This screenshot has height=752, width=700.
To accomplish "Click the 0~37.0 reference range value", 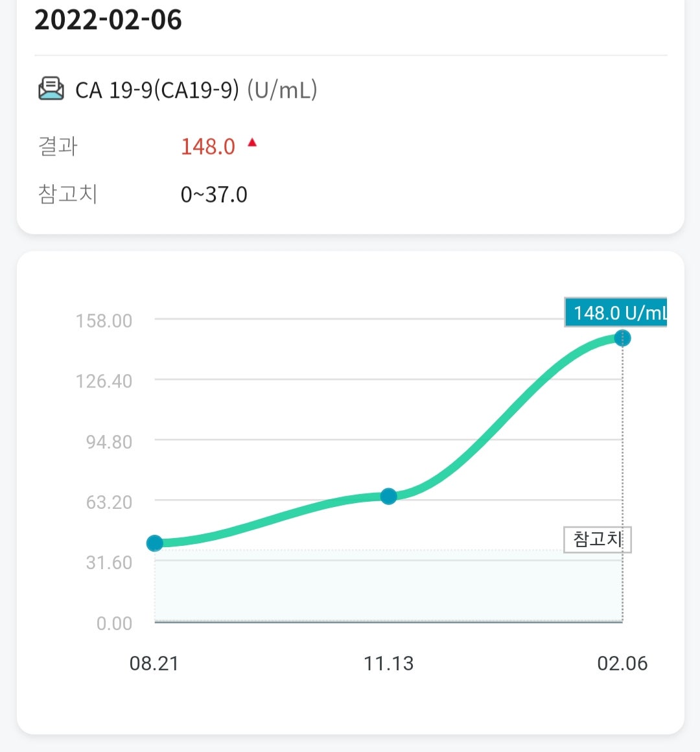I will 214,194.
